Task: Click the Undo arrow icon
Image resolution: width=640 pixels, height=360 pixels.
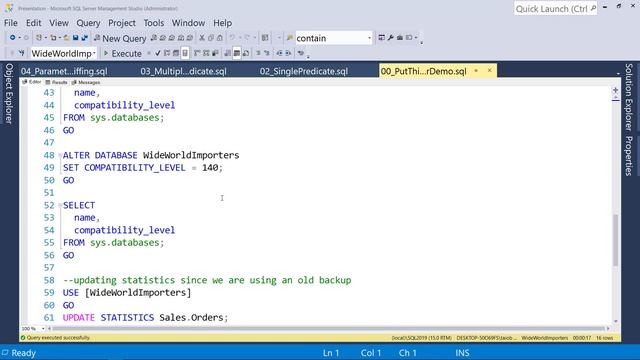Action: 232,38
